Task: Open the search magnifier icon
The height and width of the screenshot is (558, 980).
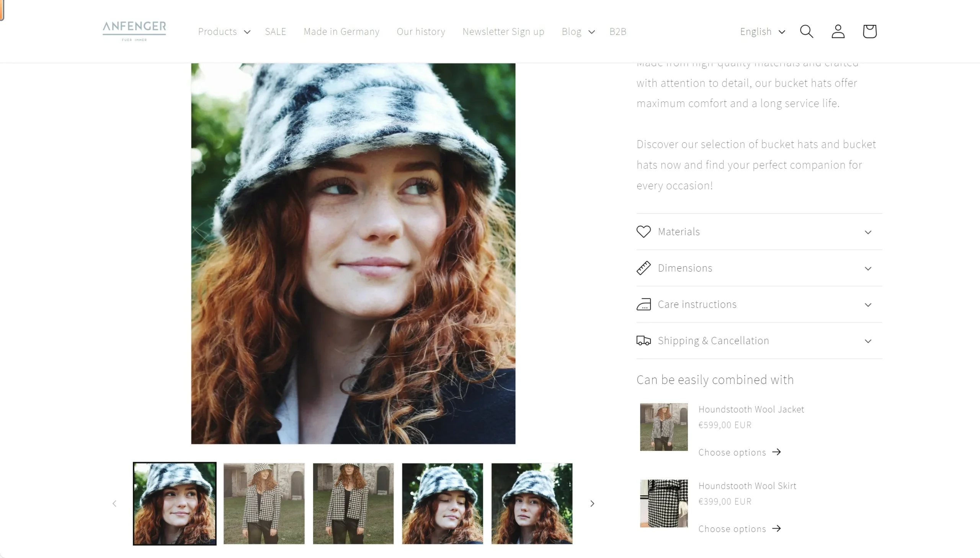Action: coord(806,31)
